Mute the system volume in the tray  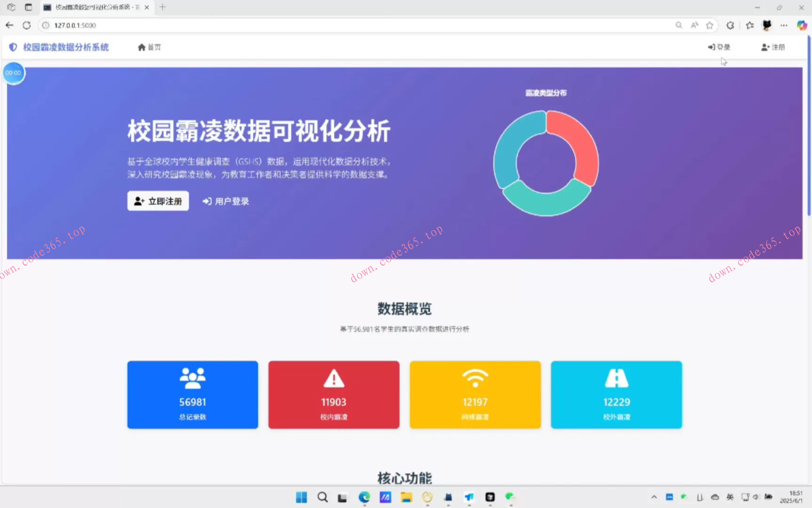point(756,497)
